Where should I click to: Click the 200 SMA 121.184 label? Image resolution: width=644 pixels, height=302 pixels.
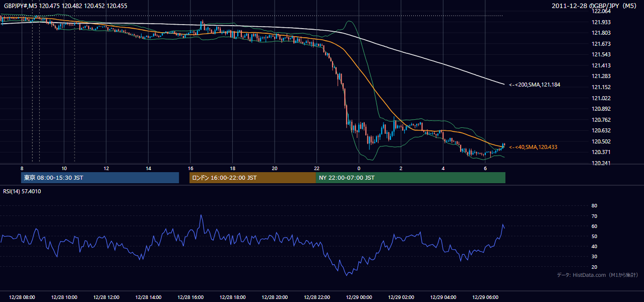(534, 85)
